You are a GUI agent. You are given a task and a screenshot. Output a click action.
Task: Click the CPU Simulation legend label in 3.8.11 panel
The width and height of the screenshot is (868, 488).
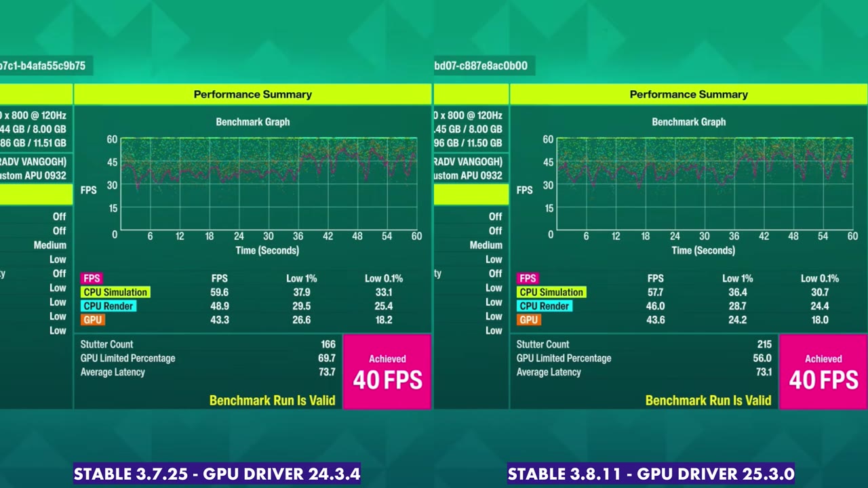[551, 292]
